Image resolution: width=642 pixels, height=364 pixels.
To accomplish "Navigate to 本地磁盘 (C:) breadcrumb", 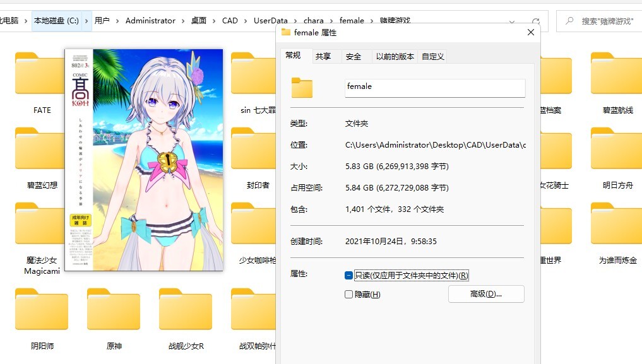I will (x=57, y=21).
